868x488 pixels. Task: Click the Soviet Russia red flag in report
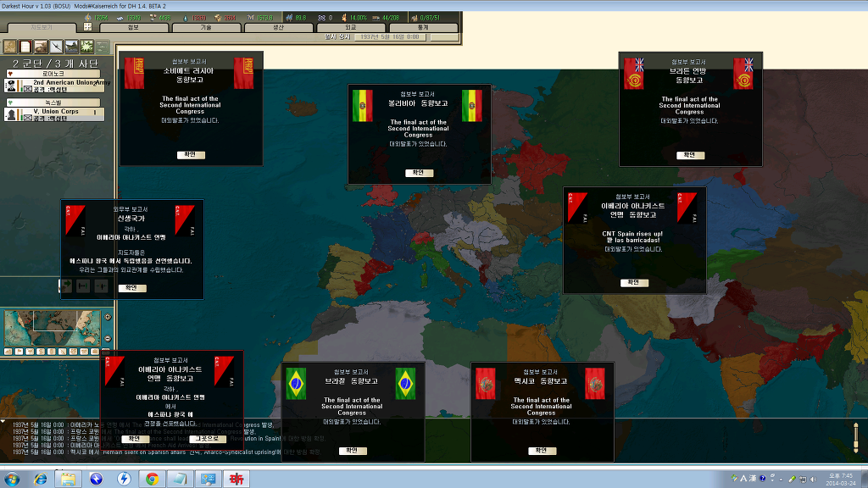pyautogui.click(x=135, y=74)
